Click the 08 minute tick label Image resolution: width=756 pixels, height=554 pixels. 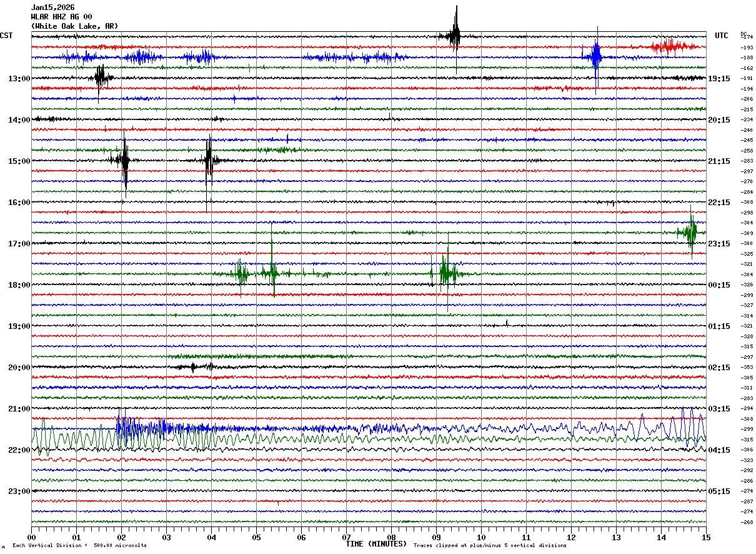click(391, 537)
